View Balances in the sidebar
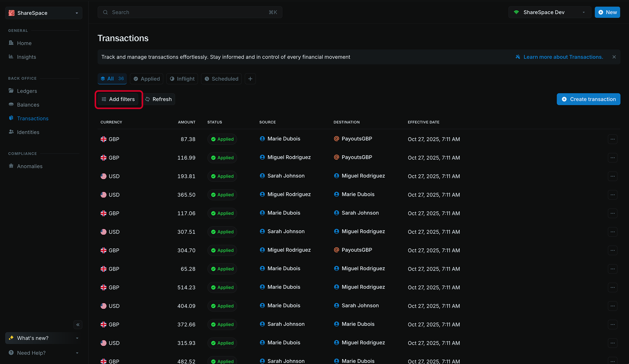The height and width of the screenshot is (364, 629). point(28,105)
